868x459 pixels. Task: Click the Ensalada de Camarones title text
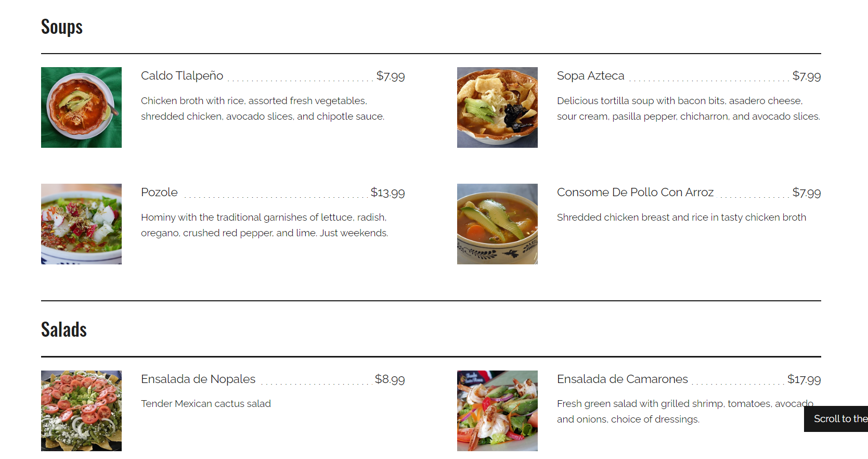pyautogui.click(x=622, y=379)
